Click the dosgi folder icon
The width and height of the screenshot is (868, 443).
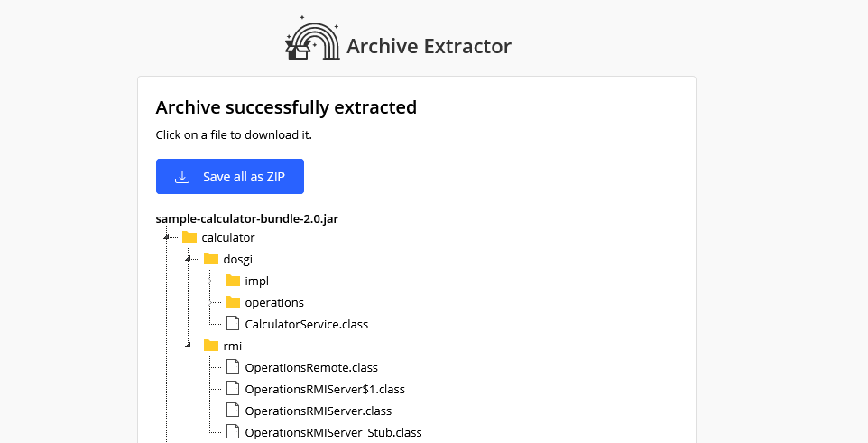tap(211, 260)
